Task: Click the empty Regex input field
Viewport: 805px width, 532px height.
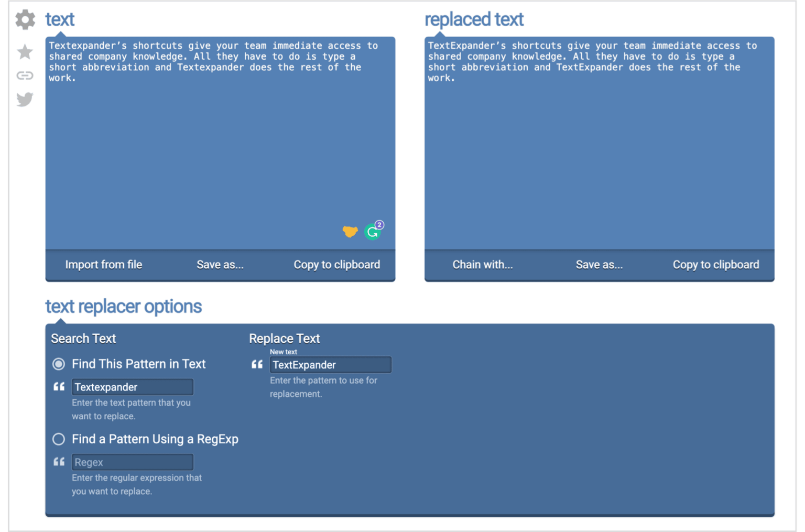Action: click(132, 462)
